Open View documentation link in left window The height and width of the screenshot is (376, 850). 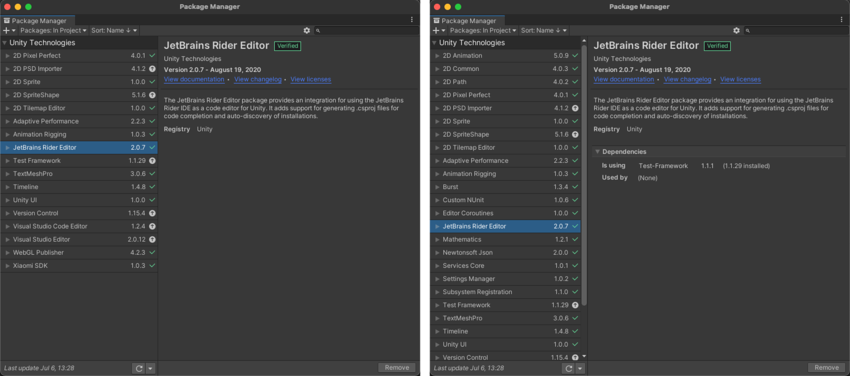(x=194, y=80)
